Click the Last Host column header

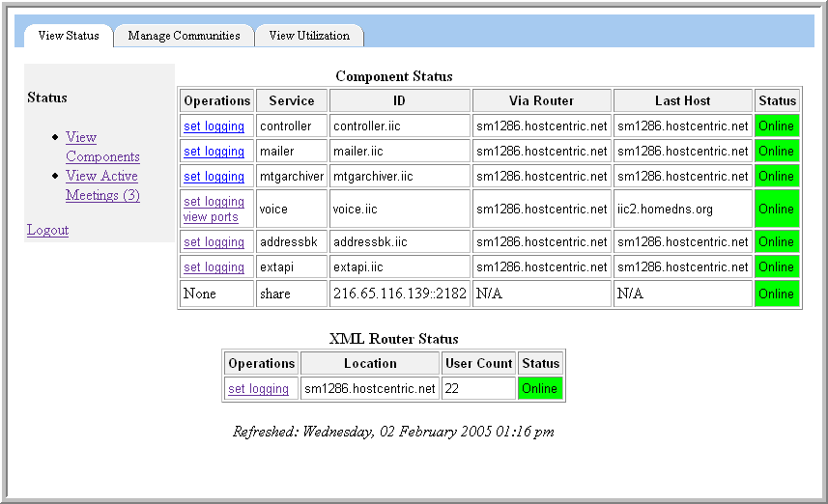coord(683,100)
